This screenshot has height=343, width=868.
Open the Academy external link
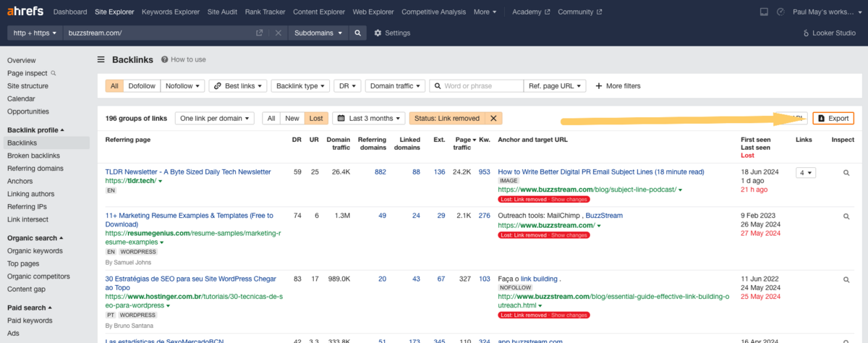tap(530, 12)
